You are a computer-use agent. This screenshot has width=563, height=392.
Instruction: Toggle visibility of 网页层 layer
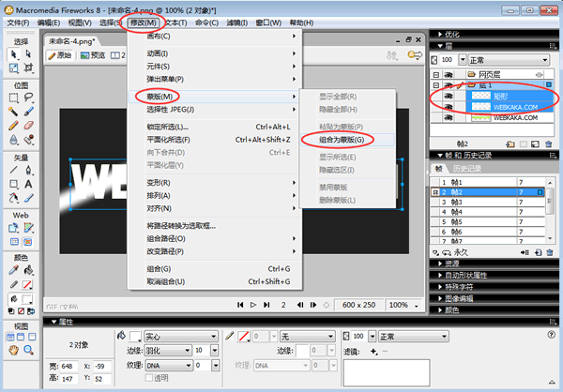[x=449, y=75]
